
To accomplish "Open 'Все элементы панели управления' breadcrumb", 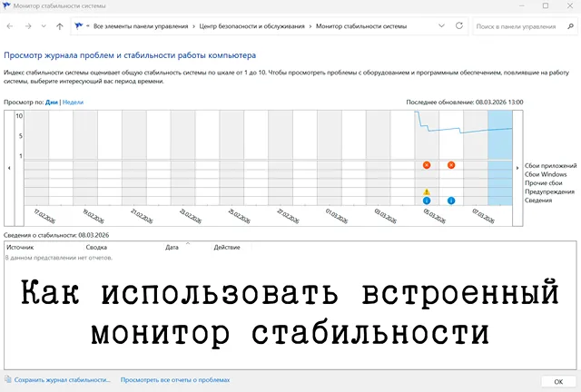I will [141, 26].
